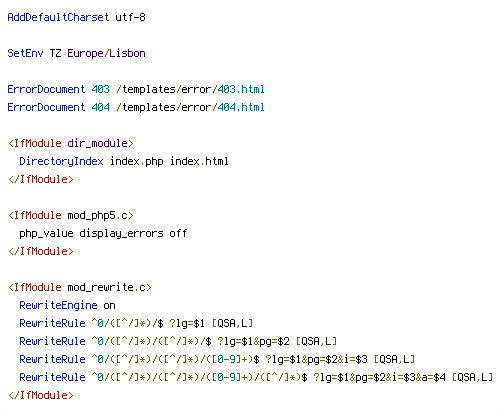Click the ErrorDocument 404 directive keyword
The height and width of the screenshot is (412, 502).
(46, 107)
